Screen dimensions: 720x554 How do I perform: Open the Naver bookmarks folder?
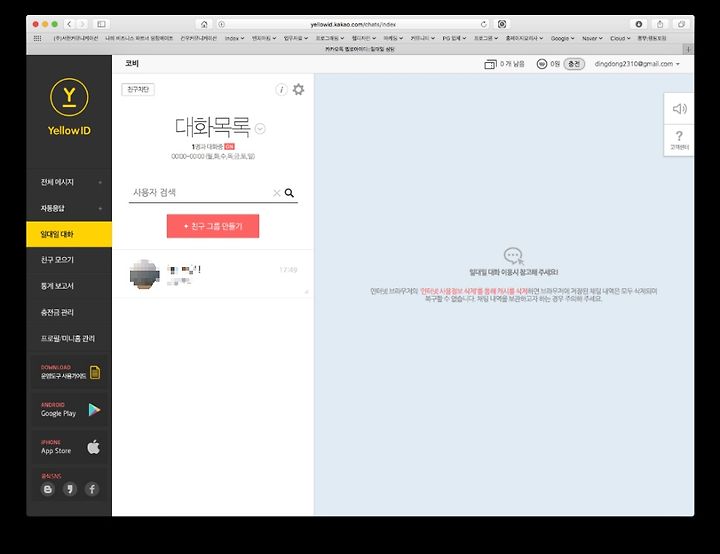592,38
